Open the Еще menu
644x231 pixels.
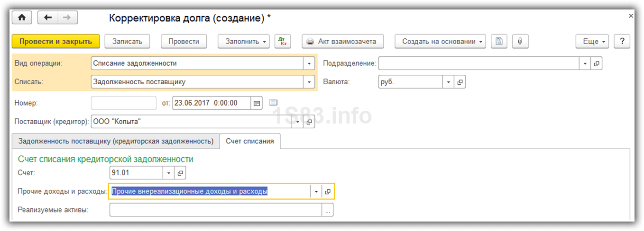click(592, 41)
